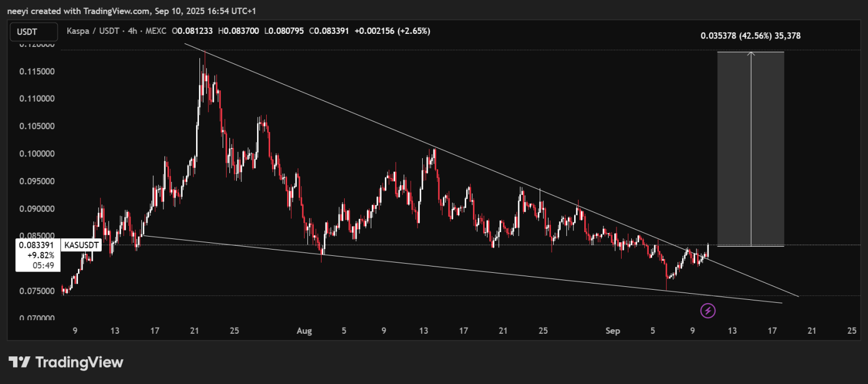868x384 pixels.
Task: Click the KASUSDT price label flag
Action: coord(81,245)
